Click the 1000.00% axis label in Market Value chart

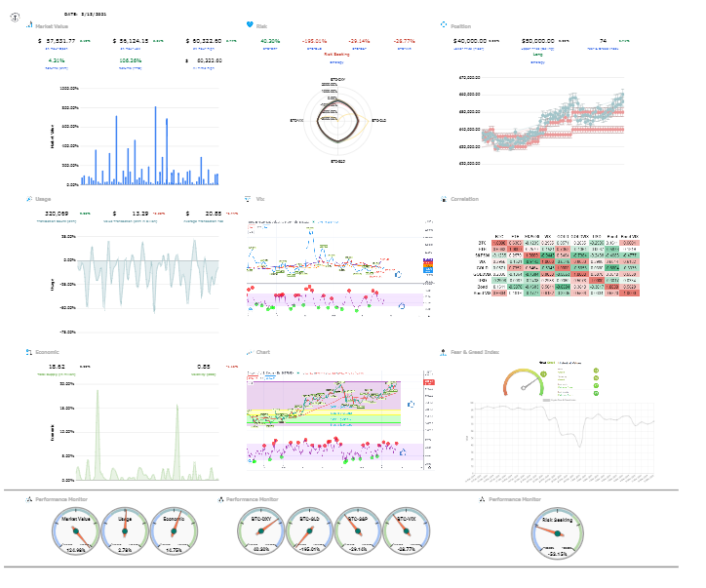69,88
